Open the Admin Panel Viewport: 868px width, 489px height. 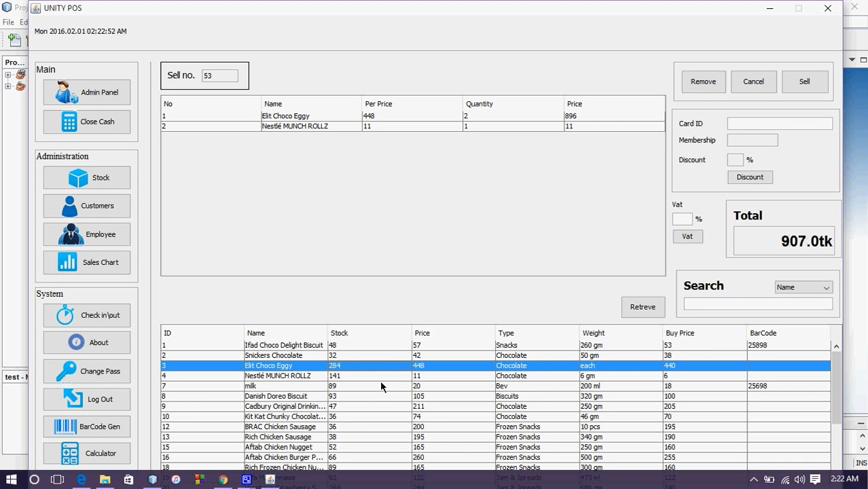coord(86,92)
